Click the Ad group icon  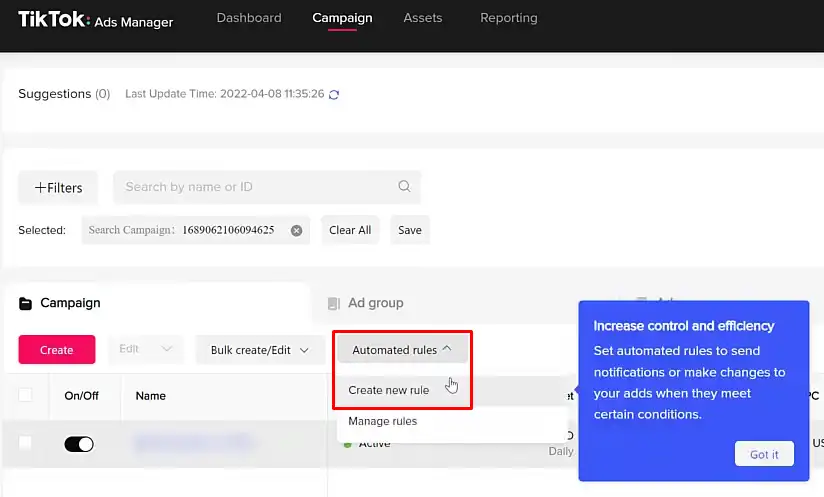point(334,303)
